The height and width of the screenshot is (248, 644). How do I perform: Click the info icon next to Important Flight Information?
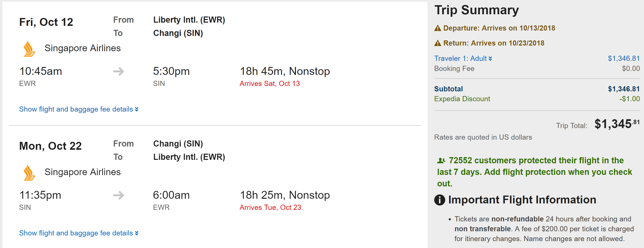click(440, 200)
